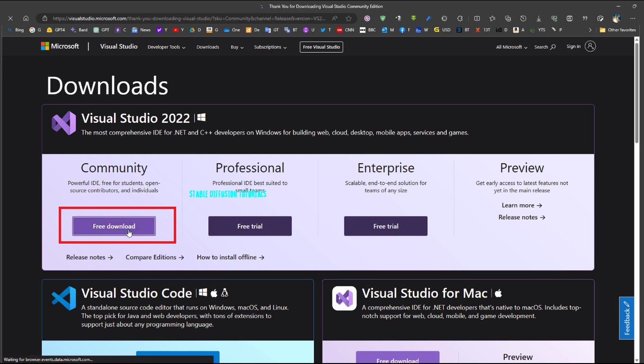Open the News bookmark
The image size is (644, 364).
click(x=141, y=30)
